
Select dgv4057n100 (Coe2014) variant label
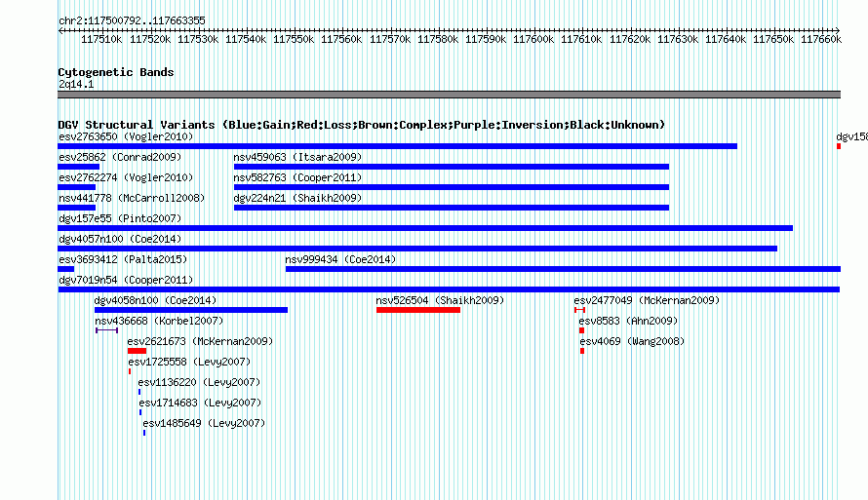pos(120,239)
